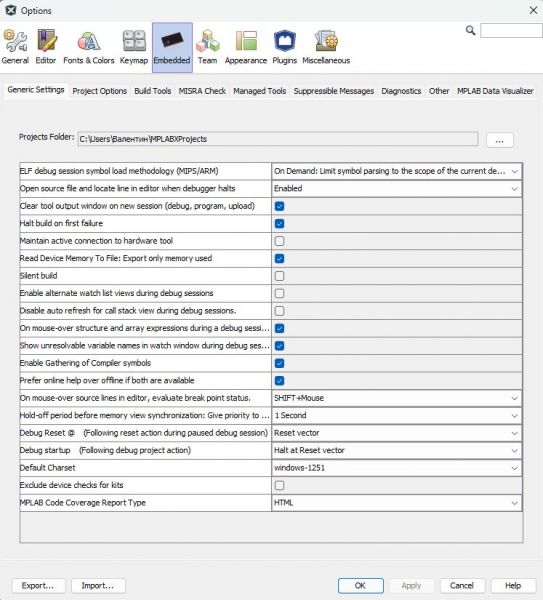543x600 pixels.
Task: Click the Cancel button
Action: (462, 585)
